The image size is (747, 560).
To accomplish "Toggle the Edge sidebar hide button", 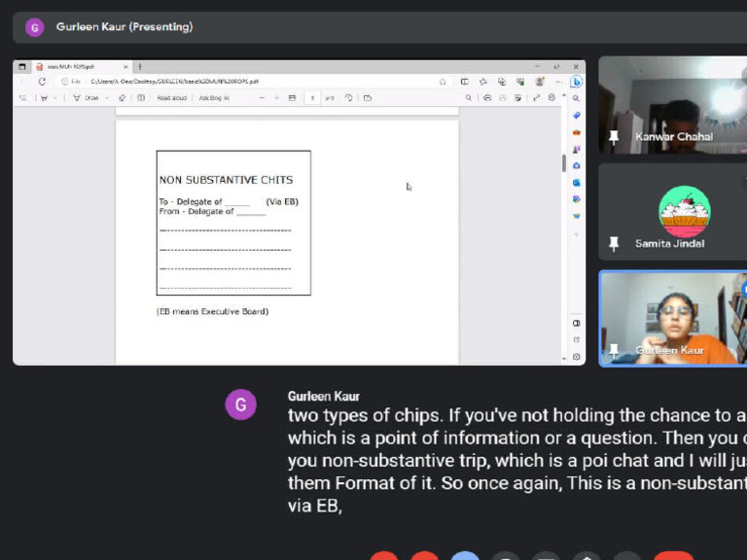I will coord(576,323).
